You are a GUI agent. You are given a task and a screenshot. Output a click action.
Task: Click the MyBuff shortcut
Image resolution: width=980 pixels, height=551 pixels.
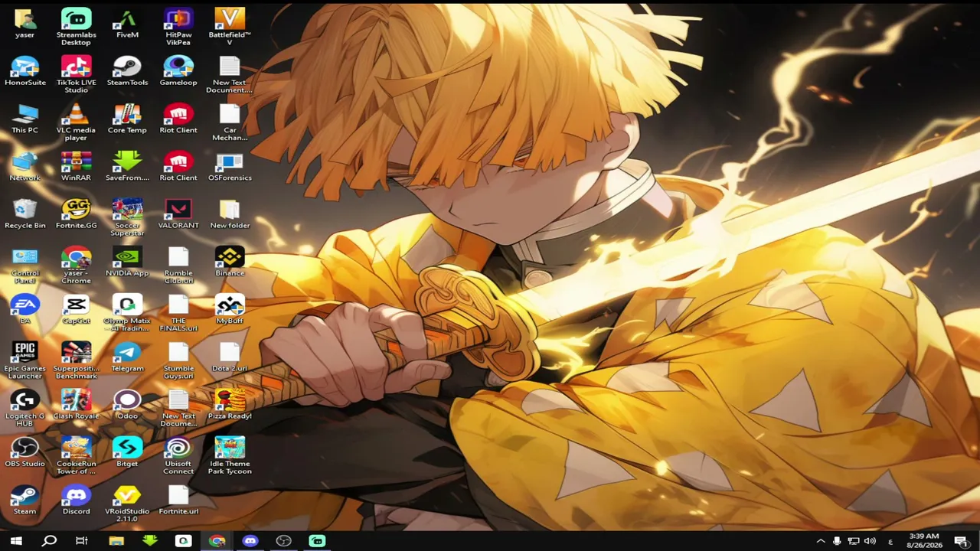coord(230,308)
